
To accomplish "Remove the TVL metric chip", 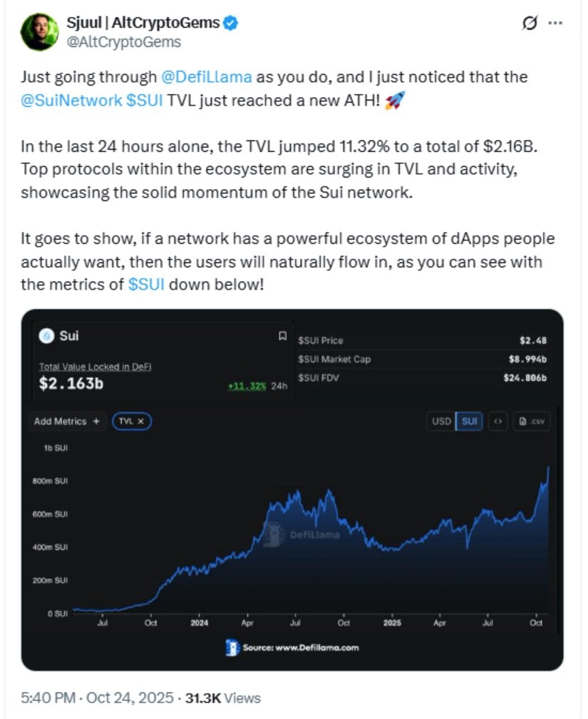I will 140,422.
